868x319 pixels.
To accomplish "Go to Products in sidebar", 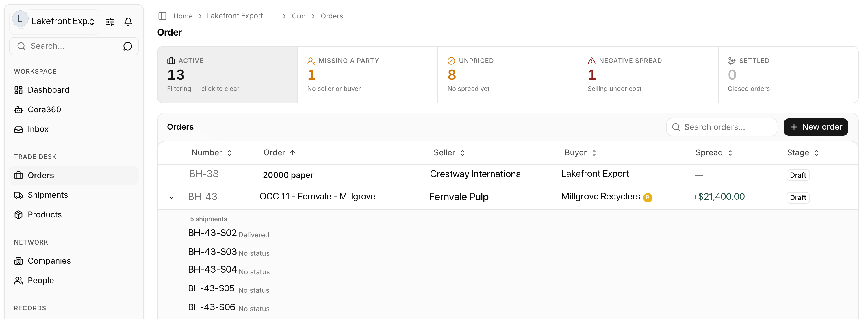I will pos(74,215).
